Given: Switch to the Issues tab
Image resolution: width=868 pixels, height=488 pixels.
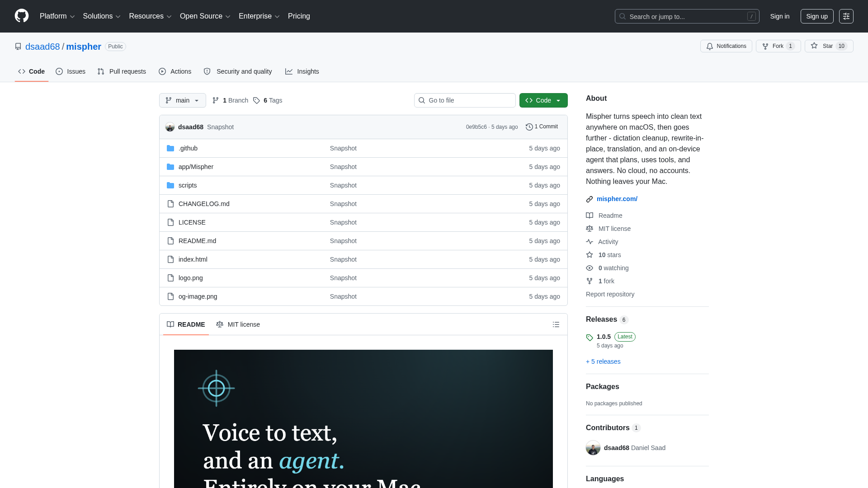Looking at the screenshot, I should click(x=71, y=71).
